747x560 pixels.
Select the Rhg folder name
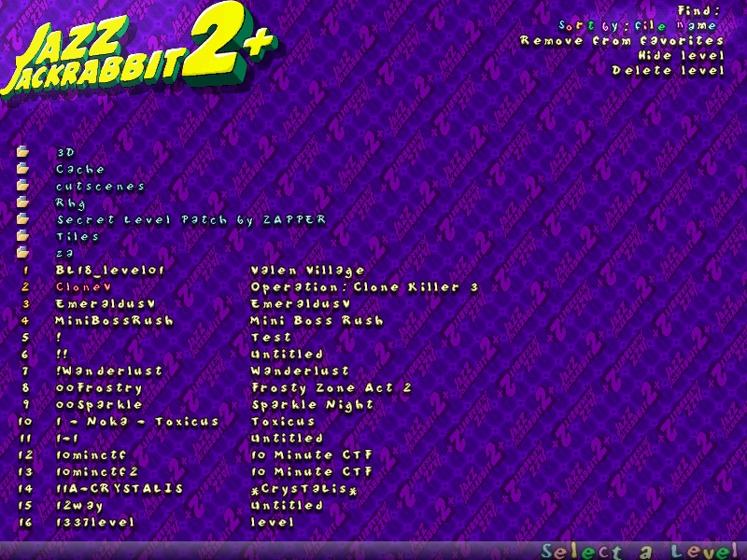click(x=71, y=203)
